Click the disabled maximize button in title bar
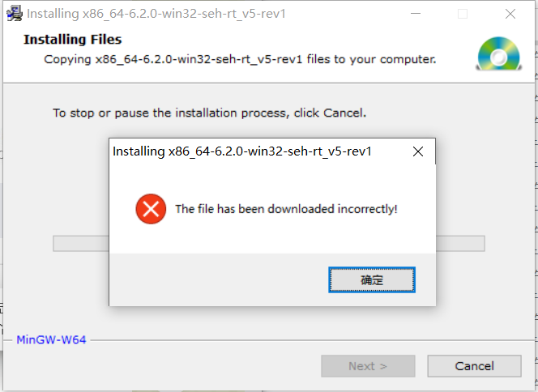Image resolution: width=538 pixels, height=392 pixels. pos(463,14)
